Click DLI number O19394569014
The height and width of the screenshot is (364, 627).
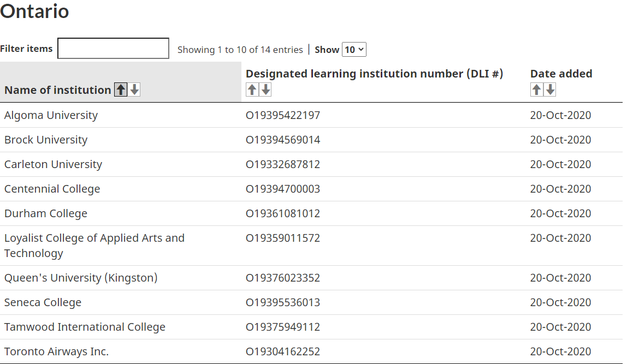click(x=283, y=140)
